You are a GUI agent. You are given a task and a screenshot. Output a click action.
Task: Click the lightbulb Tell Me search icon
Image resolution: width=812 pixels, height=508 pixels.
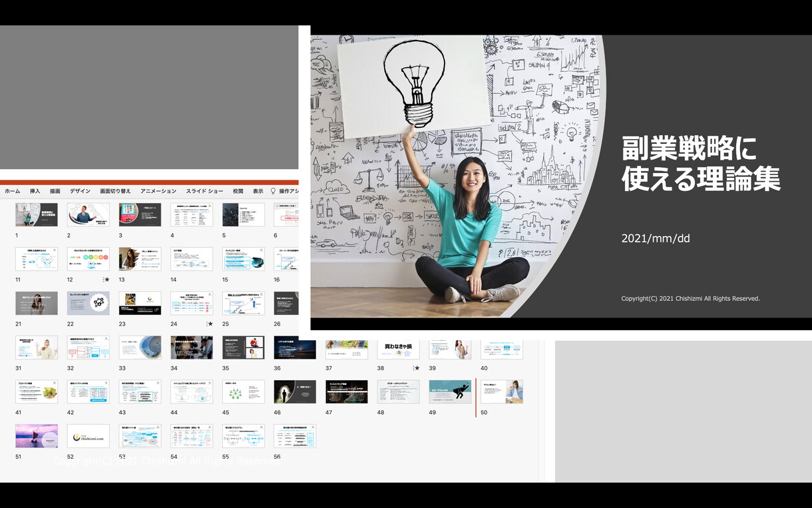[273, 191]
